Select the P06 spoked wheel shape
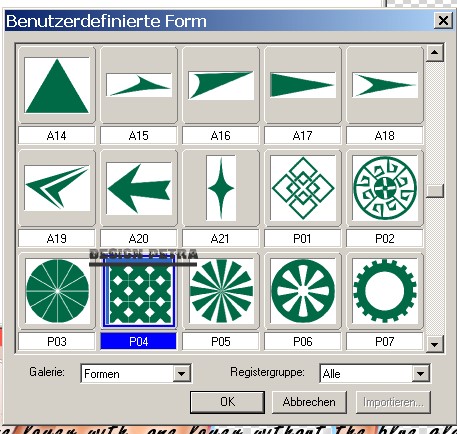 pos(303,291)
